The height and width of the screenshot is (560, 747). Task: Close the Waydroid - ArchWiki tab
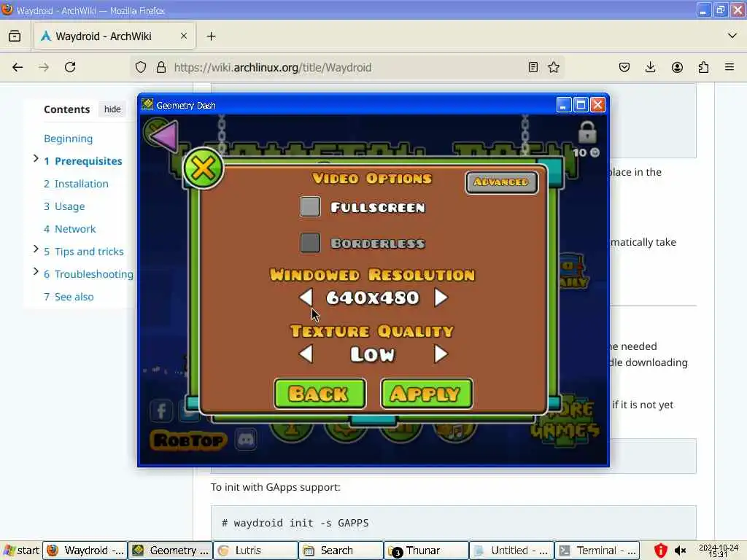click(x=184, y=36)
